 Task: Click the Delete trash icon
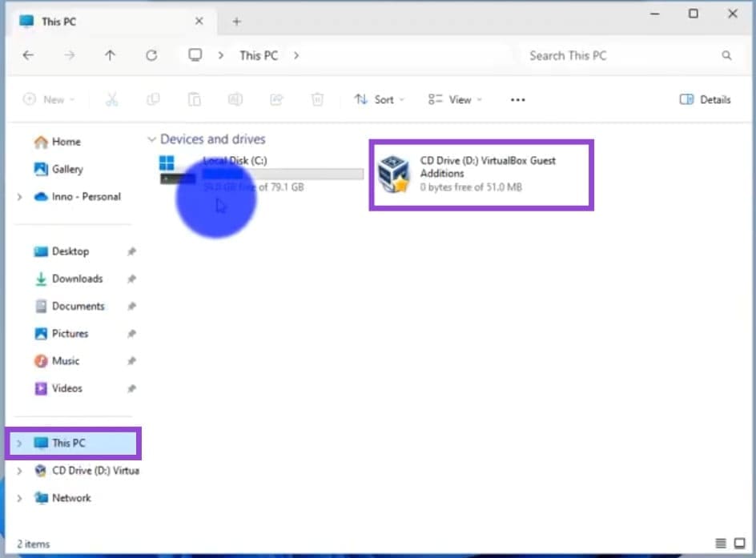[317, 99]
